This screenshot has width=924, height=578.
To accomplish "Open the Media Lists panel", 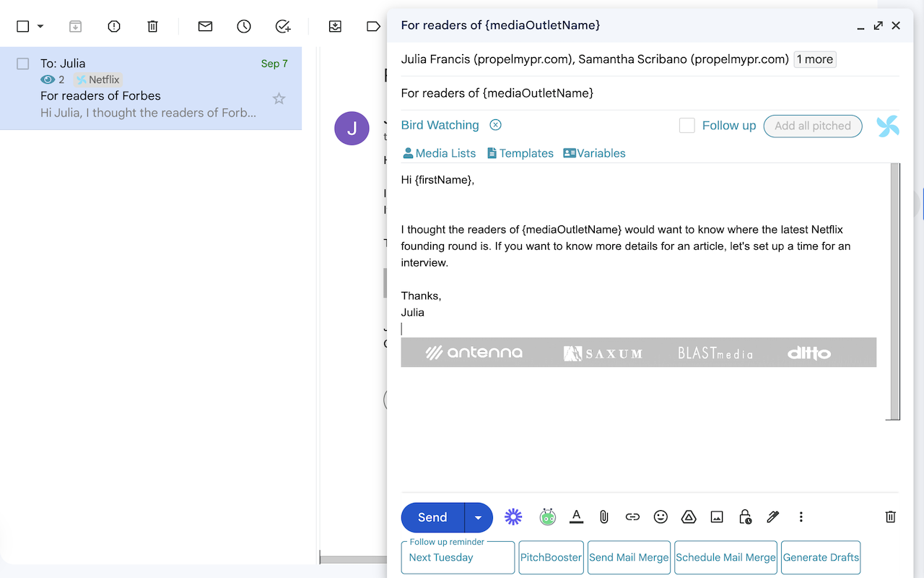I will tap(439, 152).
